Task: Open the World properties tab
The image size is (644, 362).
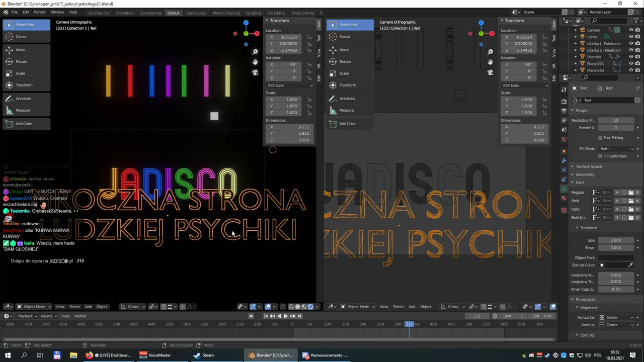Action: coord(564,139)
